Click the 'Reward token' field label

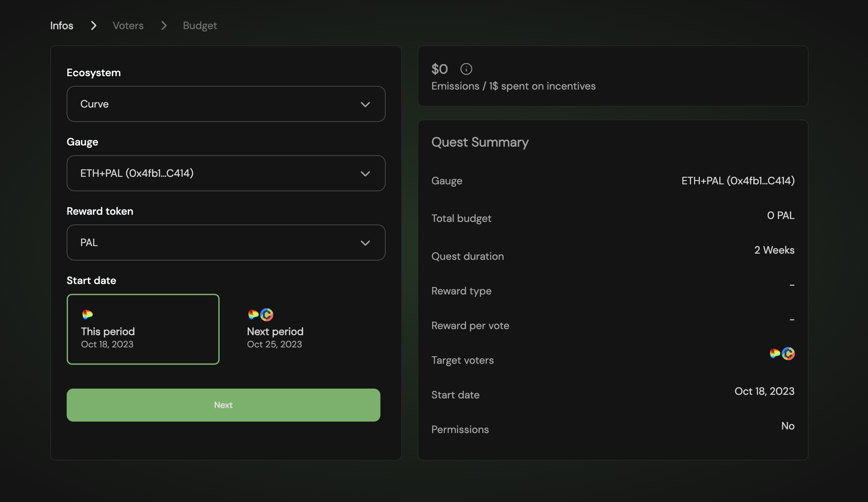click(x=100, y=211)
